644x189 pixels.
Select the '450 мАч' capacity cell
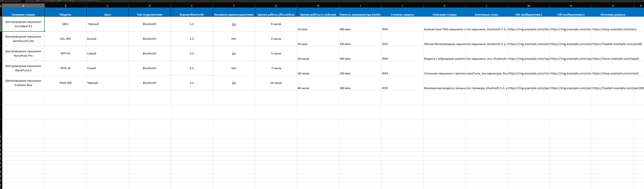(x=360, y=56)
